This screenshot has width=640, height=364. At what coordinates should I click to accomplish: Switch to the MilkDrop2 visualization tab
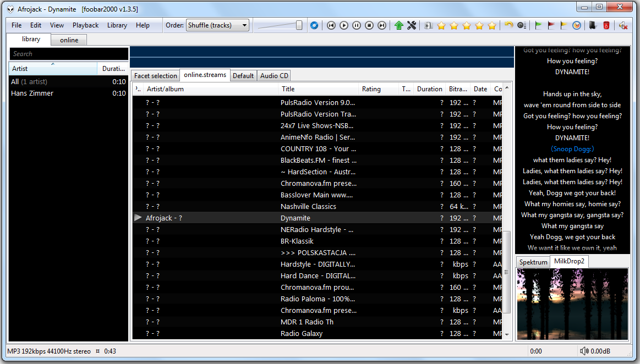pos(569,261)
